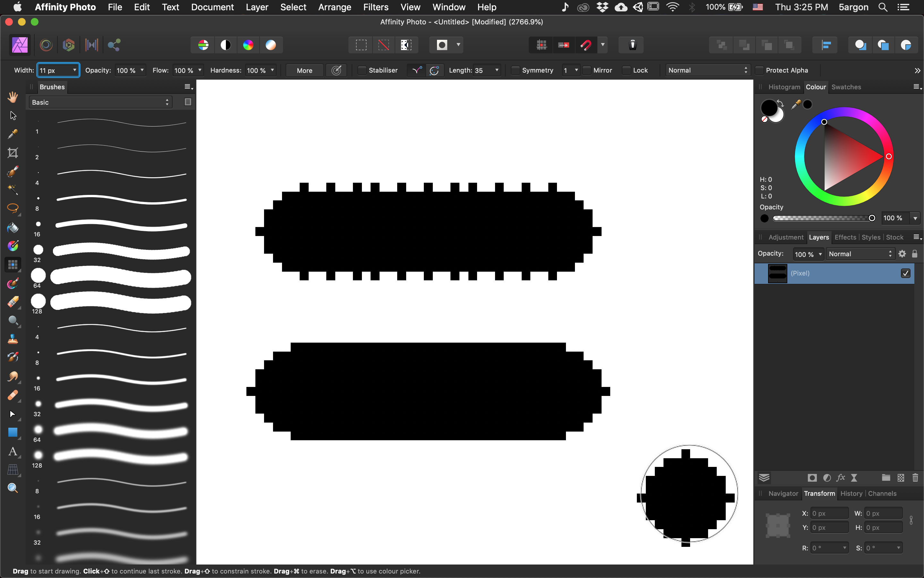Image resolution: width=924 pixels, height=578 pixels.
Task: Open the Basic brush category dropdown
Action: click(100, 102)
